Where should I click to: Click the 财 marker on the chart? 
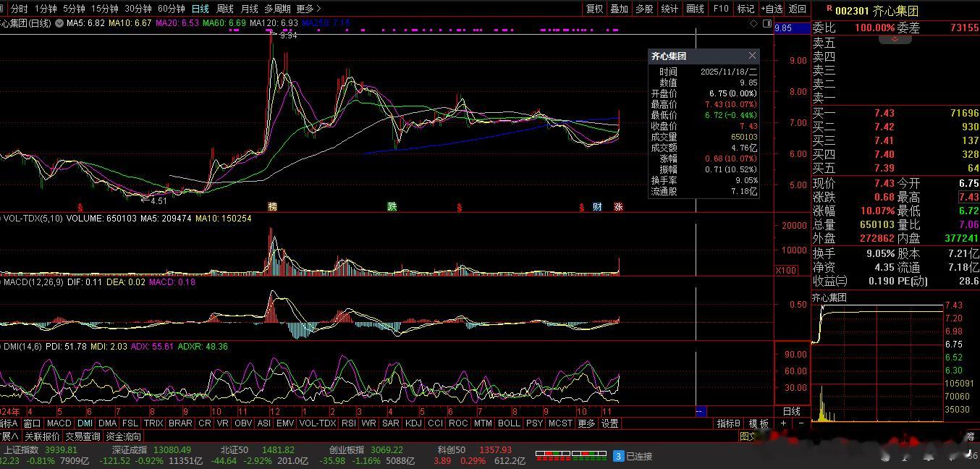597,207
